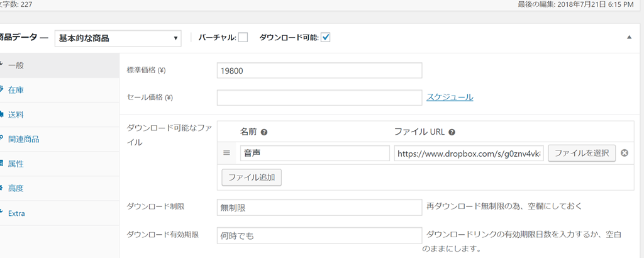Click the help icon next to 名前
The height and width of the screenshot is (258, 644).
pos(264,133)
